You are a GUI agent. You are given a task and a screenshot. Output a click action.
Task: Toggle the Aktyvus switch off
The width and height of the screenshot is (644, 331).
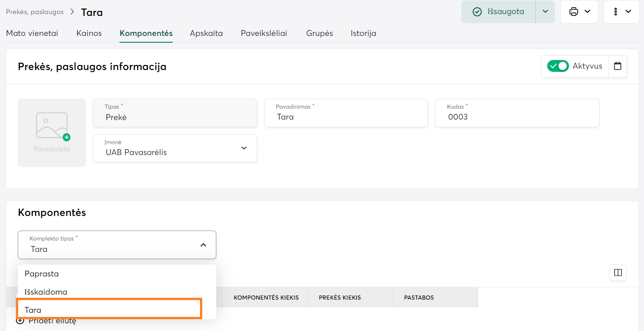(558, 66)
